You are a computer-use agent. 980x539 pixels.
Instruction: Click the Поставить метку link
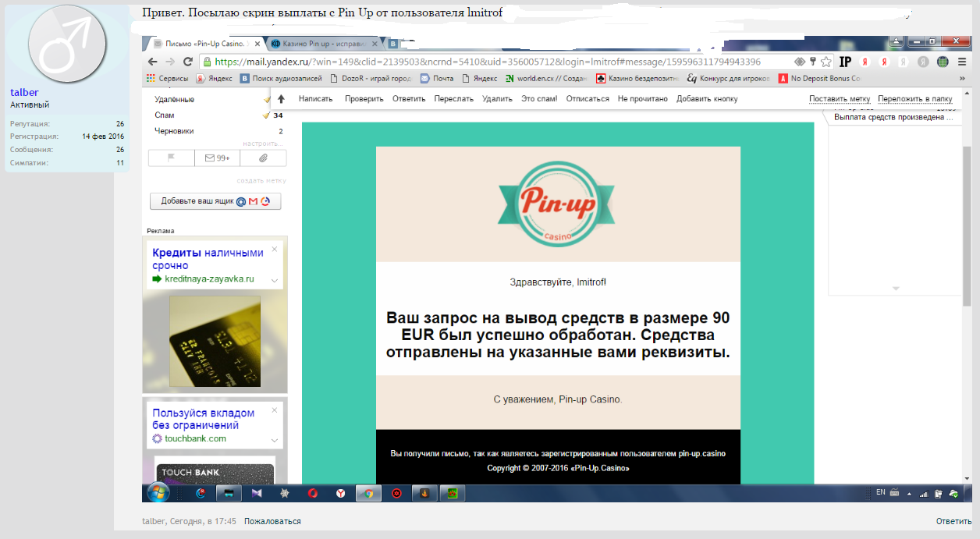pos(840,99)
